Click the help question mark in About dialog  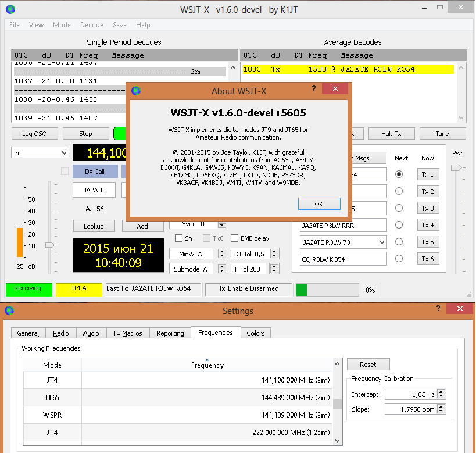(x=314, y=89)
